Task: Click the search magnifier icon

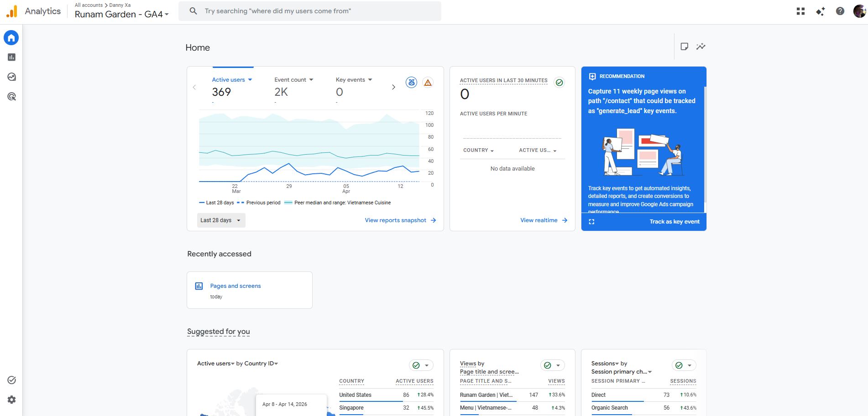Action: point(193,11)
